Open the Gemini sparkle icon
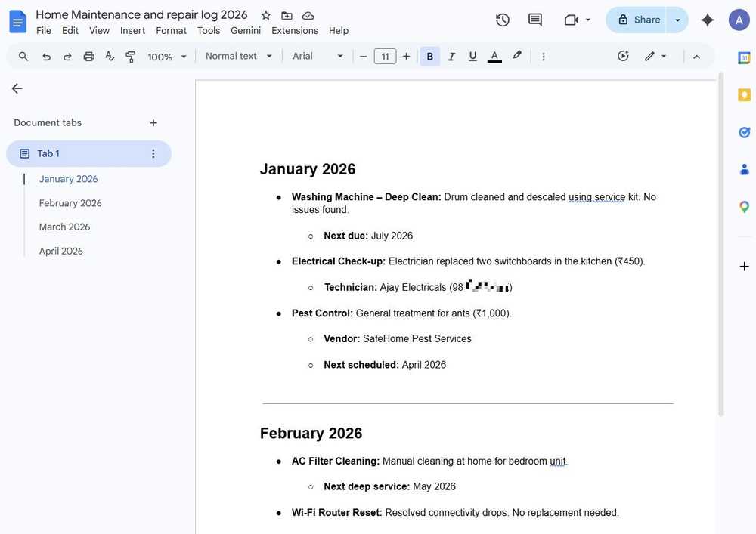 tap(708, 20)
